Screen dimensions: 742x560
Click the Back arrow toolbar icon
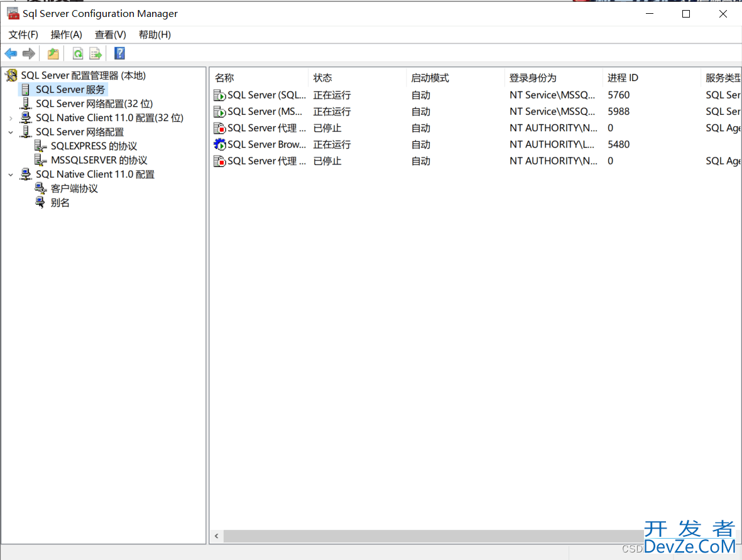pyautogui.click(x=11, y=54)
